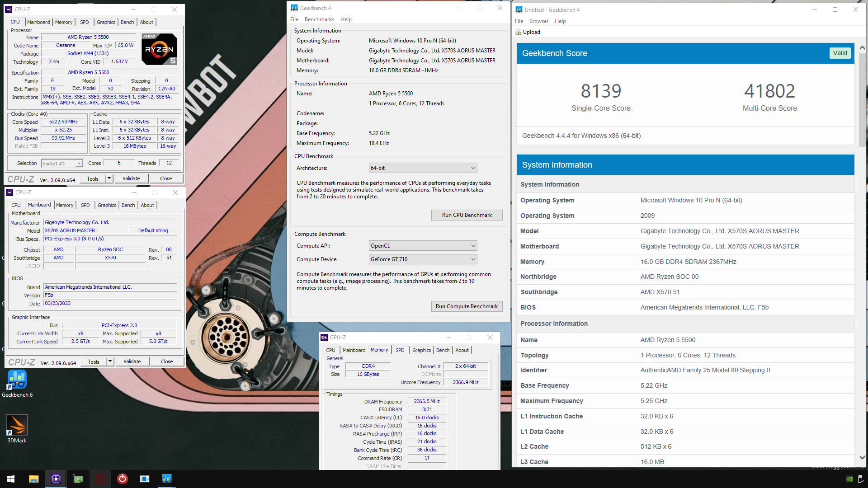This screenshot has width=868, height=488.
Task: Open Bench tab in Memory CPU-Z window
Action: [443, 350]
